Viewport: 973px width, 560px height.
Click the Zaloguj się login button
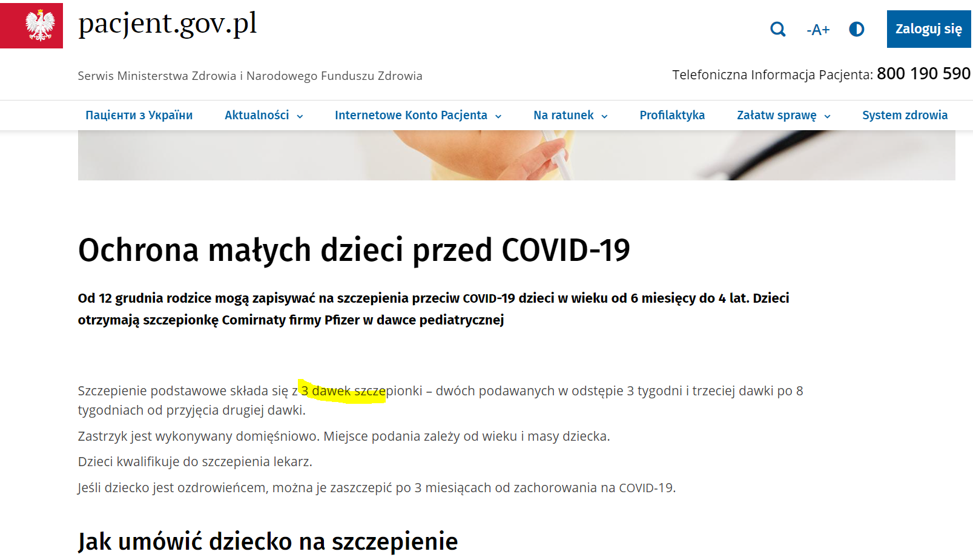(x=929, y=29)
